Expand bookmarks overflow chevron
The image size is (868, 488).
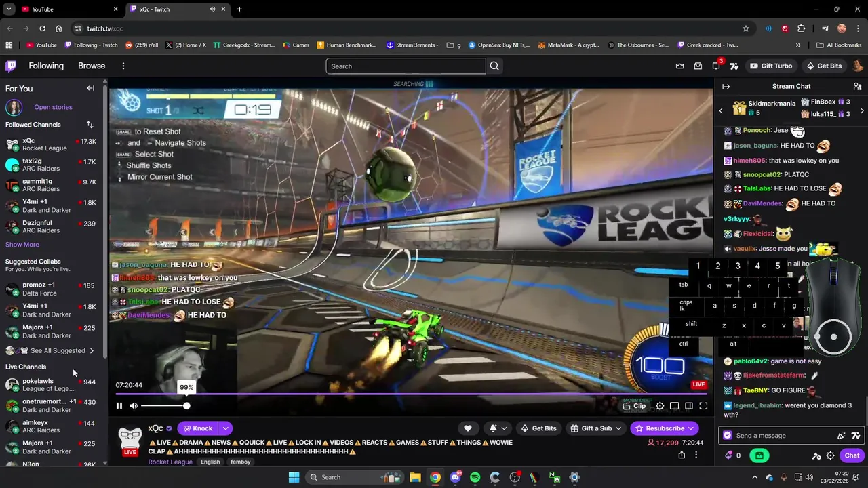tap(798, 45)
